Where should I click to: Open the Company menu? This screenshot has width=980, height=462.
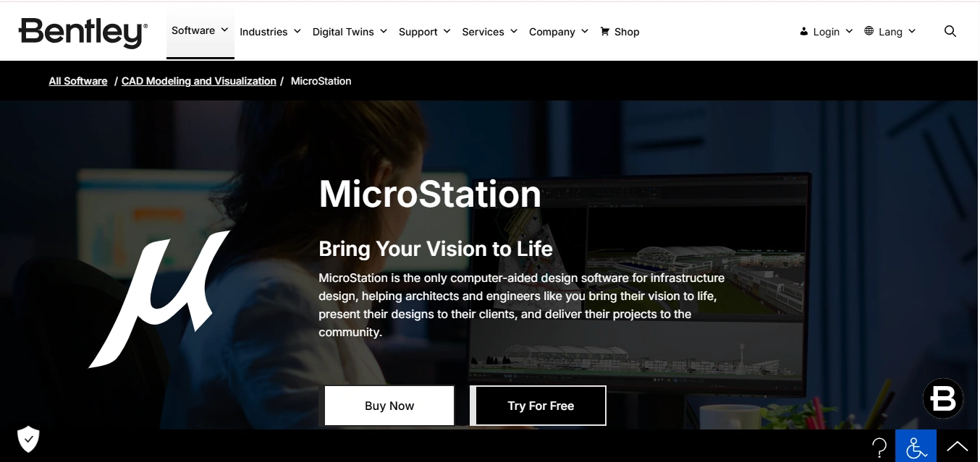point(558,32)
